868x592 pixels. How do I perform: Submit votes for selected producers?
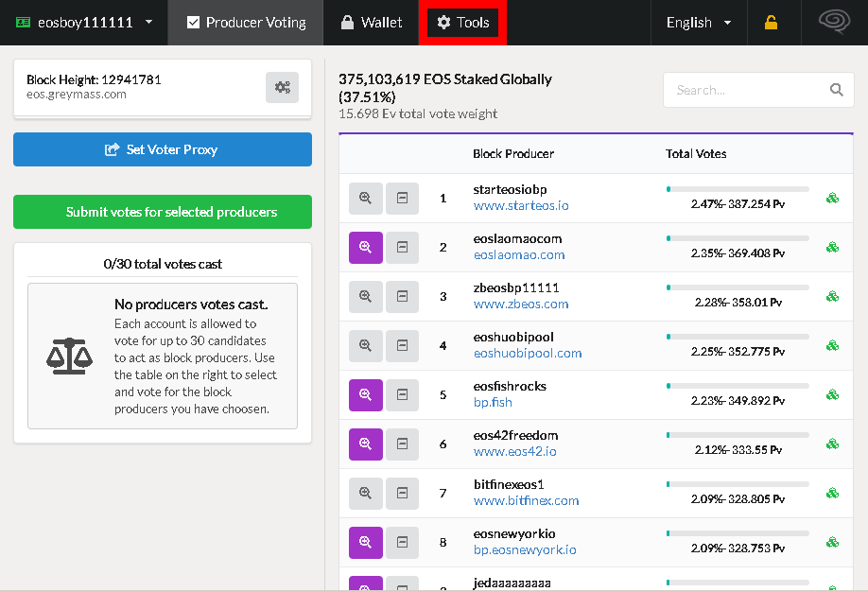163,212
